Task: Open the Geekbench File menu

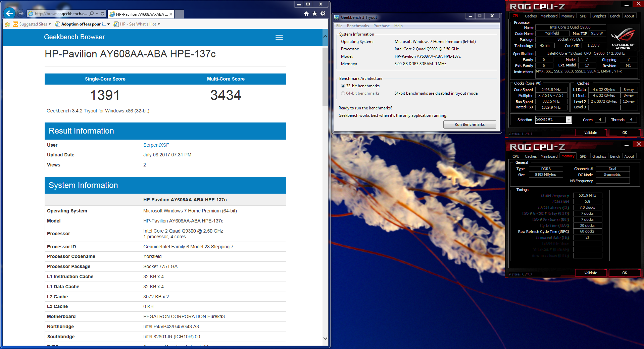Action: (x=339, y=26)
